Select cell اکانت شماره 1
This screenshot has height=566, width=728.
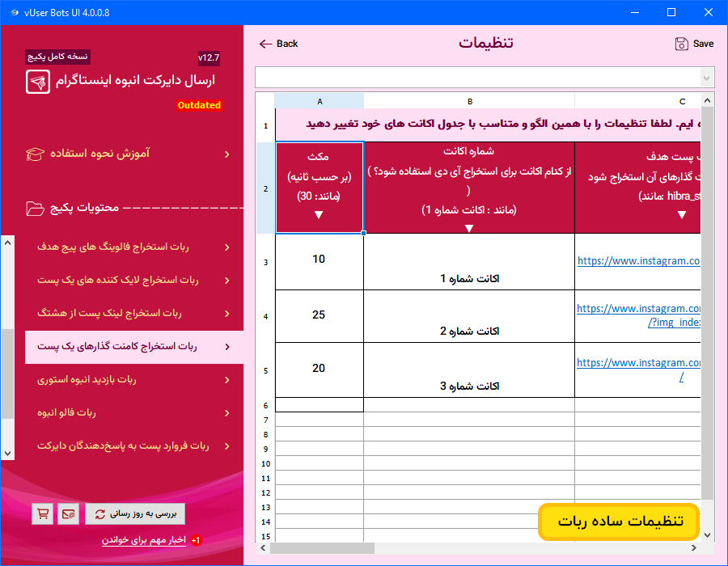tap(469, 262)
